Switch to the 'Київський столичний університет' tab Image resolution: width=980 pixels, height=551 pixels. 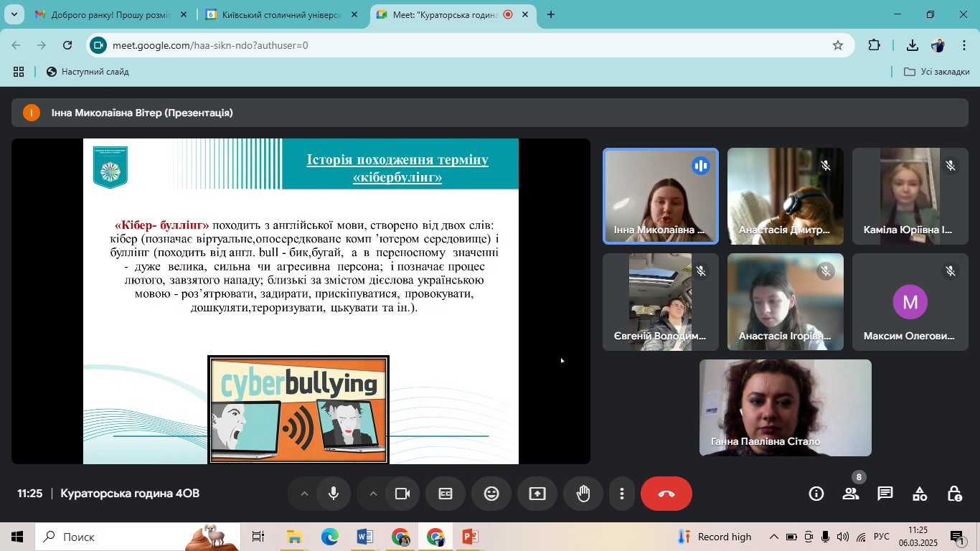pyautogui.click(x=276, y=14)
